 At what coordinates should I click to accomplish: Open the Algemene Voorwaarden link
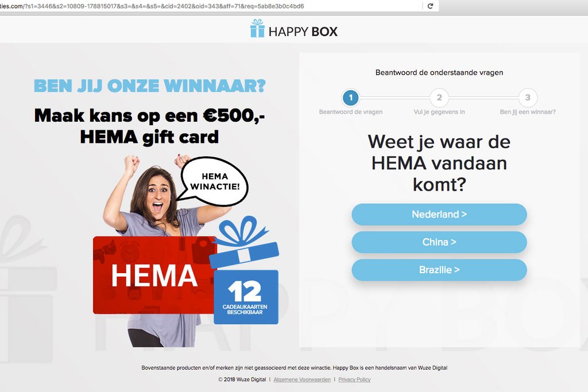pyautogui.click(x=302, y=379)
